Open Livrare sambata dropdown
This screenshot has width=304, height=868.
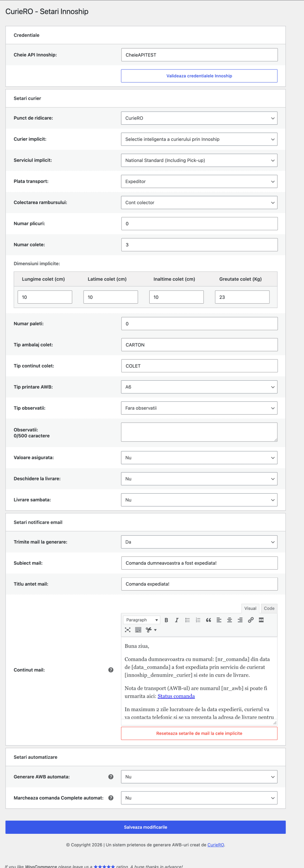199,500
